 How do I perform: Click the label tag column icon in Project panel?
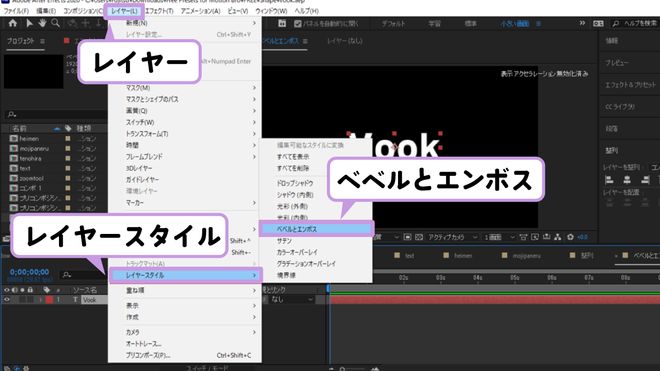tap(68, 128)
